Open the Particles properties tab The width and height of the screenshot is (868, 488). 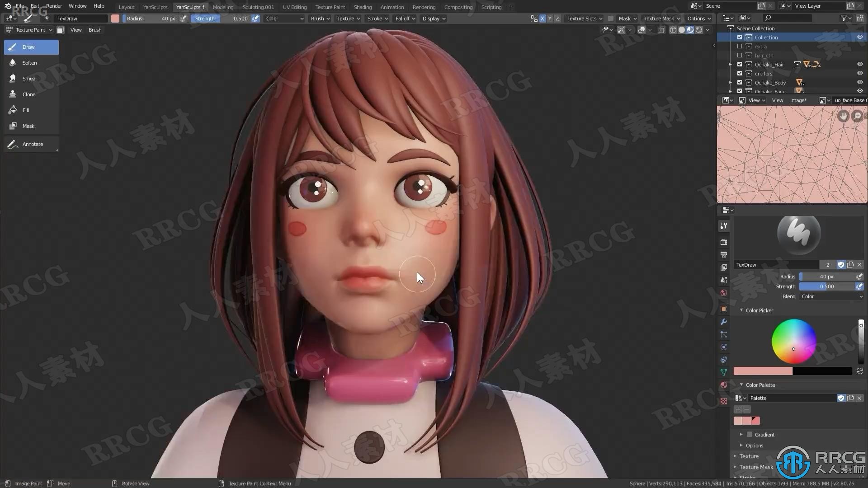click(724, 334)
